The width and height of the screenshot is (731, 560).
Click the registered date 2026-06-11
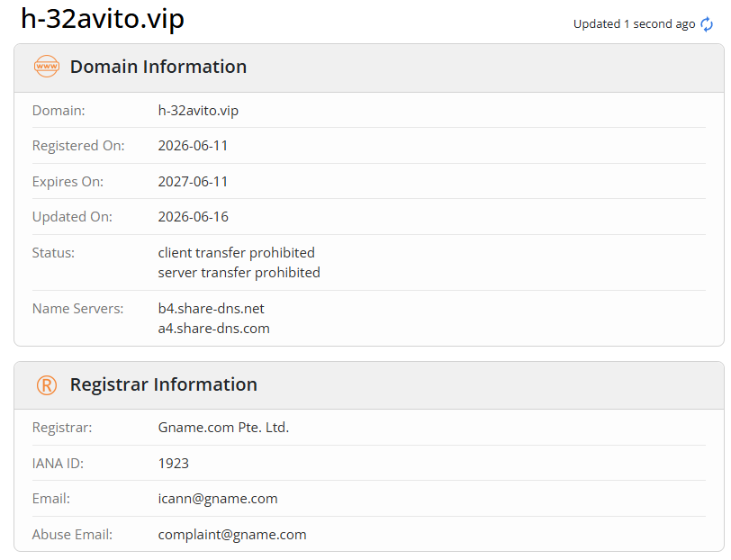pos(193,146)
